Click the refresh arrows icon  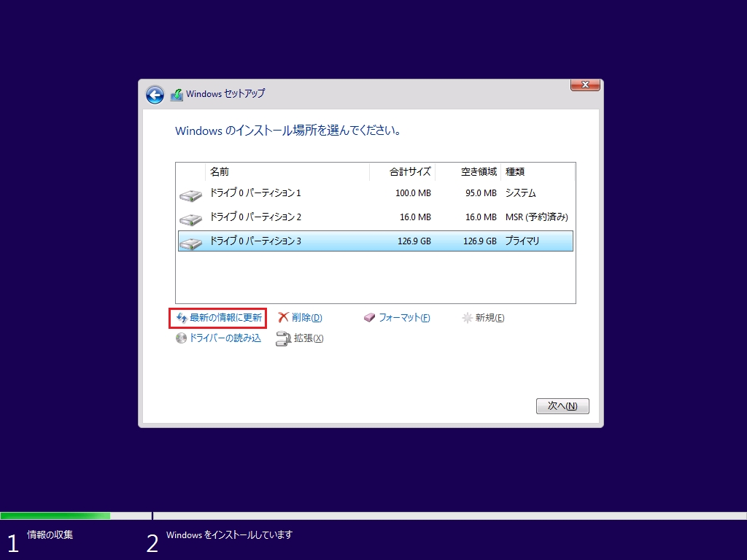(182, 318)
